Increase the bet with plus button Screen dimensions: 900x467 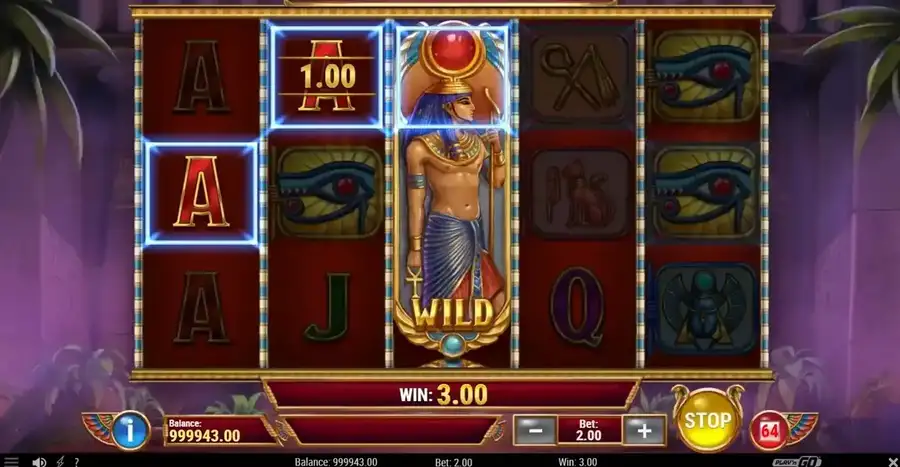[644, 430]
